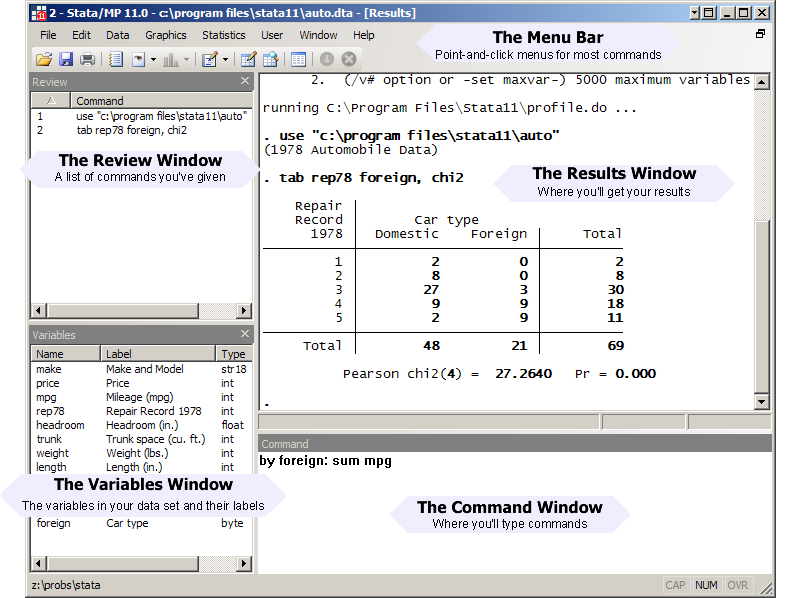Viewport: 800px width, 598px height.
Task: Click Review pane right scroll arrow
Action: click(244, 310)
